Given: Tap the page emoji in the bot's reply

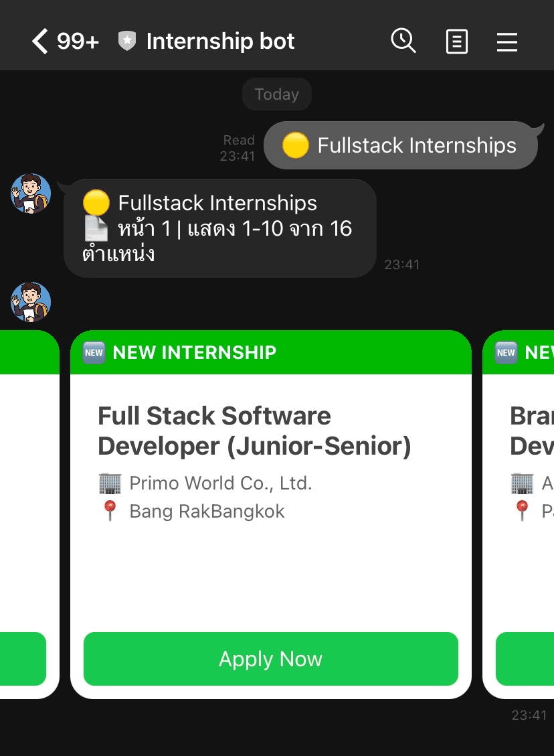Looking at the screenshot, I should [96, 228].
